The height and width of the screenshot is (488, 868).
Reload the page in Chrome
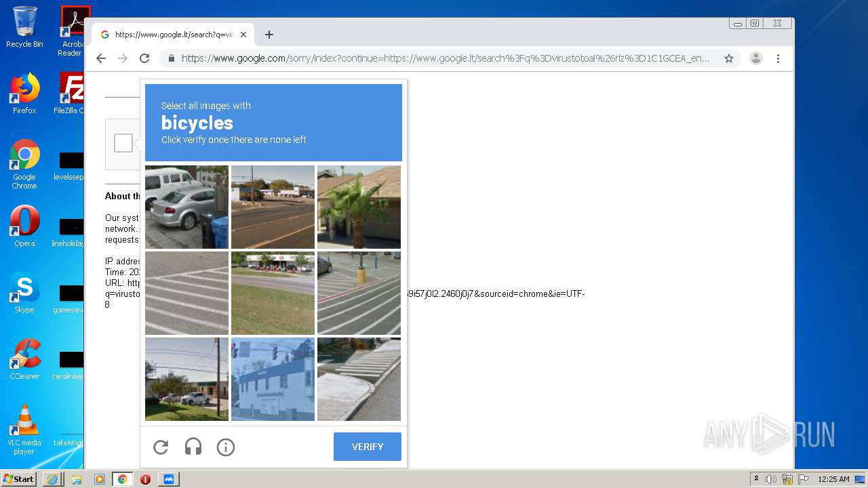click(x=144, y=58)
